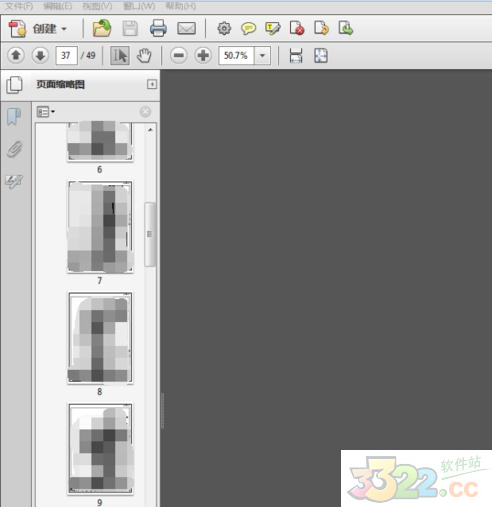Click the zoom out minus button
492x507 pixels.
coord(179,55)
